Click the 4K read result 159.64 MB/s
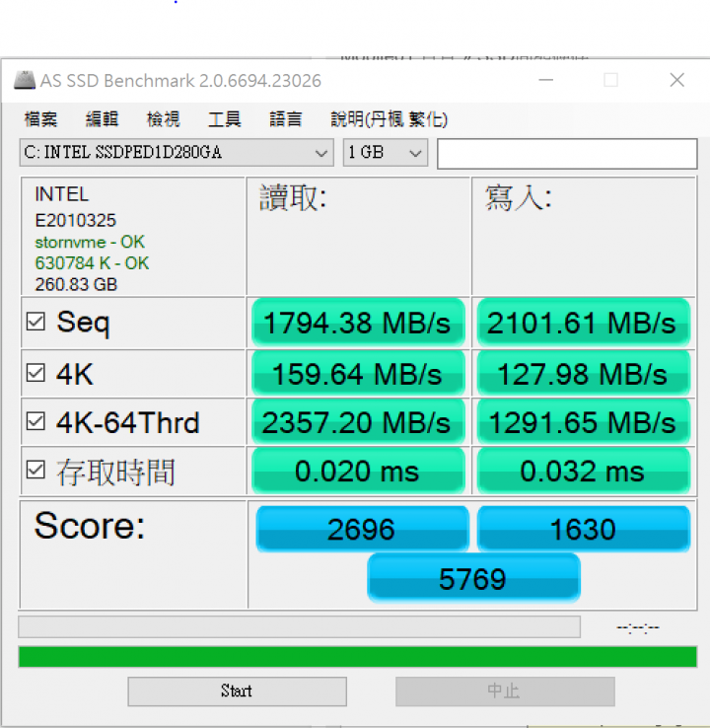Screen dimensions: 710x728 tap(358, 374)
